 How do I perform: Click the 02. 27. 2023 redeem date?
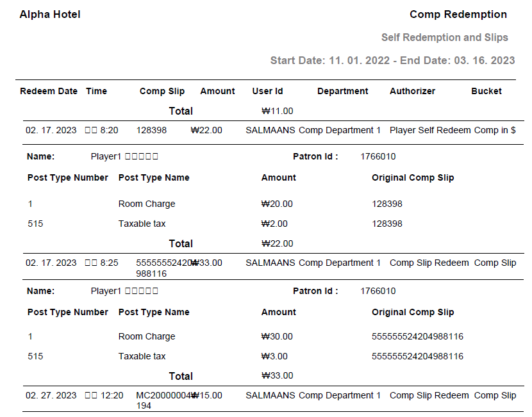click(51, 395)
